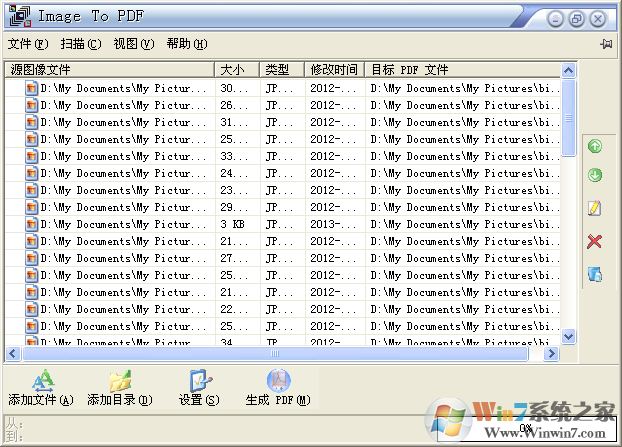This screenshot has width=622, height=447.
Task: Click the pin icon beside the menu bar
Action: pos(606,44)
